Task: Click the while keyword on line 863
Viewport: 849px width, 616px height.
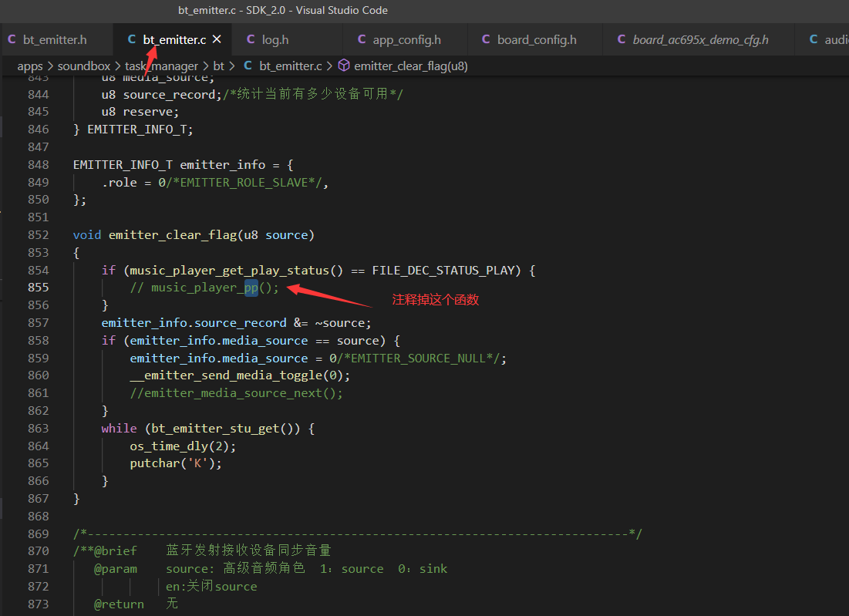Action: click(x=119, y=428)
